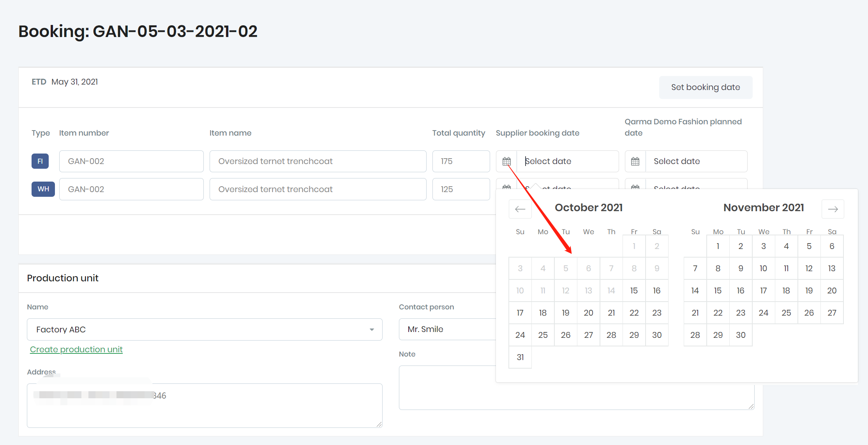Screen dimensions: 868x445
Task: Click the FI type badge
Action: pyautogui.click(x=40, y=161)
